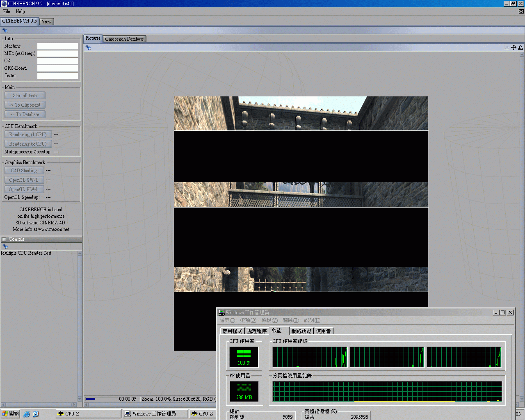The width and height of the screenshot is (525, 420).
Task: Open the 檢視(V) menu in Task Manager
Action: pos(269,320)
